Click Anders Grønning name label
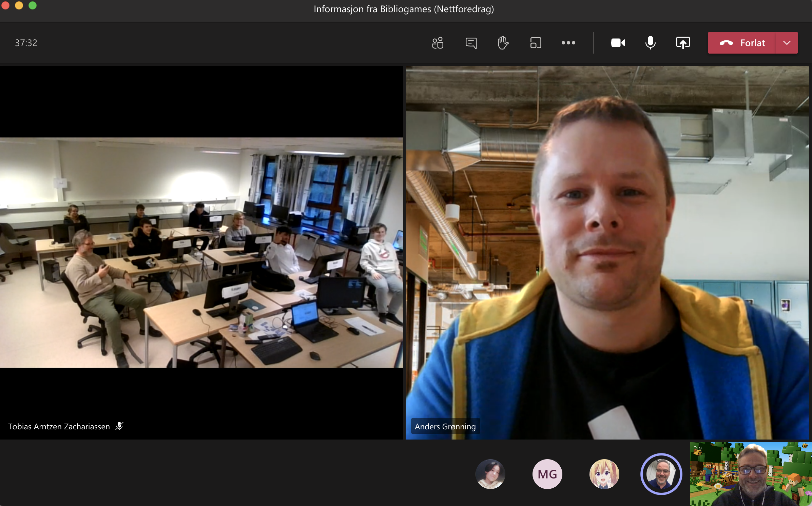The width and height of the screenshot is (812, 506). tap(445, 426)
